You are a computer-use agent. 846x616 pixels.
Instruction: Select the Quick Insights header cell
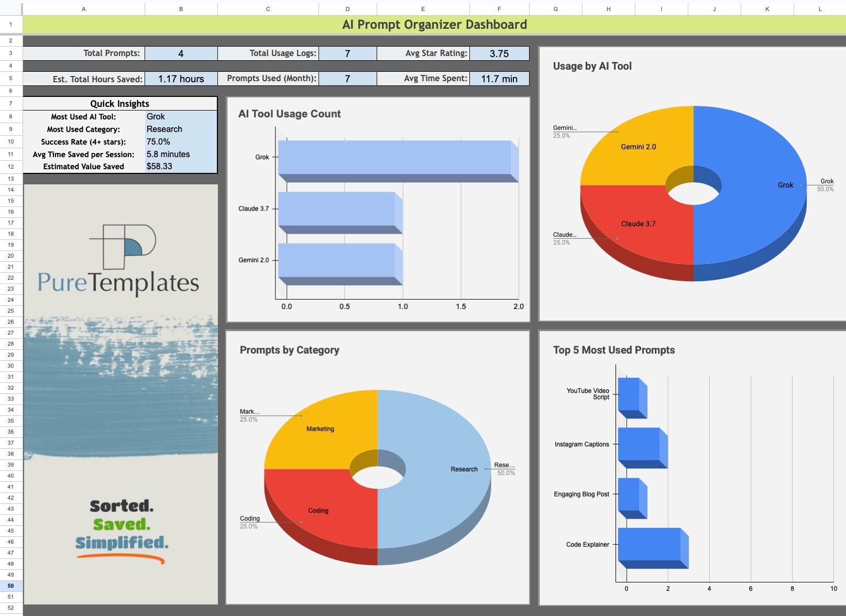tap(120, 104)
